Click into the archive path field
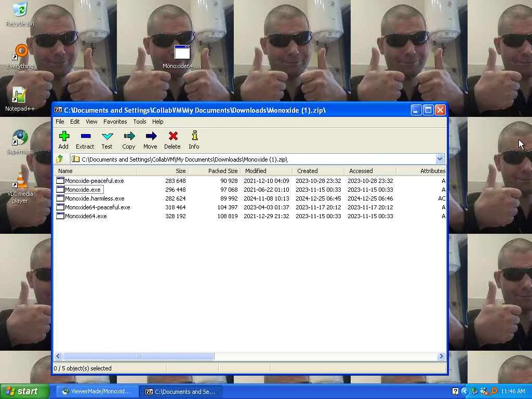Image resolution: width=532 pixels, height=399 pixels. [x=253, y=159]
